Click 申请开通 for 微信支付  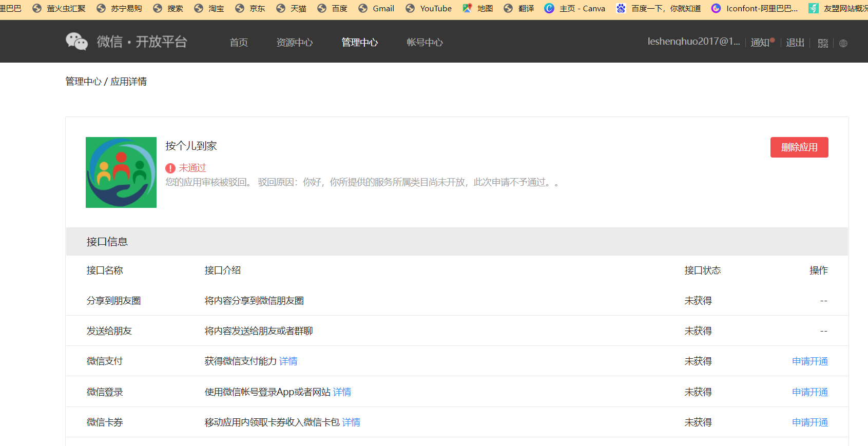coord(810,361)
